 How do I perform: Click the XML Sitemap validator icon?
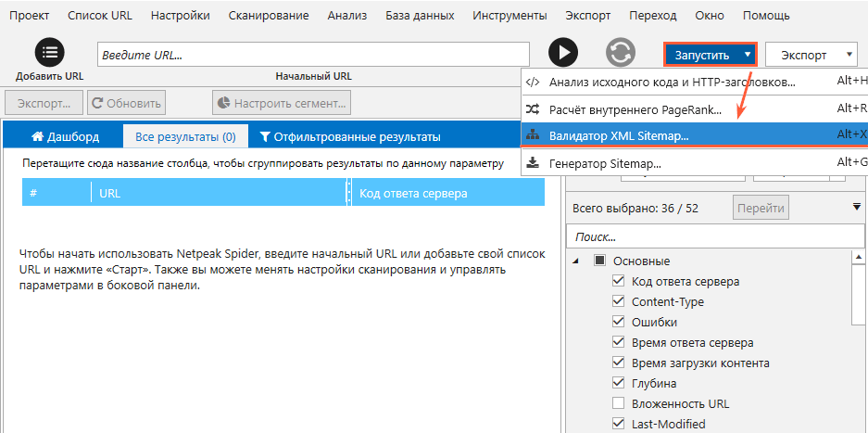coord(533,135)
